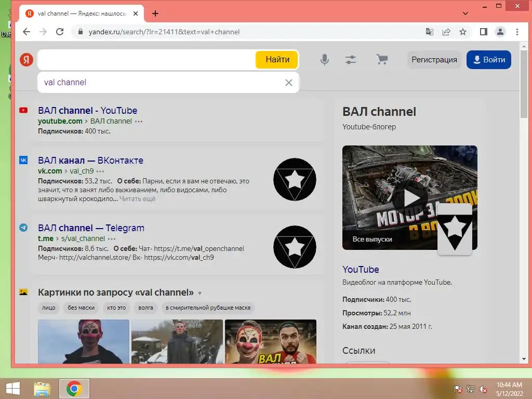
Task: Click vk.com green URL link
Action: pos(50,171)
